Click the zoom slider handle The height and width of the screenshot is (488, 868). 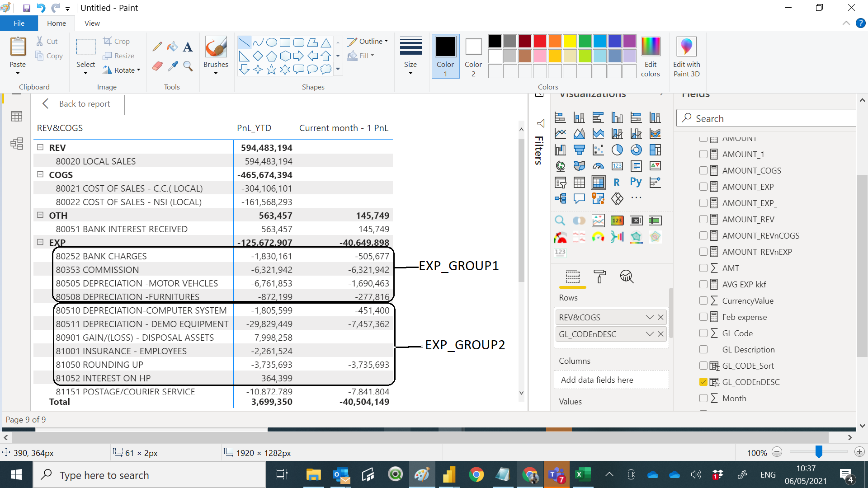pos(819,452)
